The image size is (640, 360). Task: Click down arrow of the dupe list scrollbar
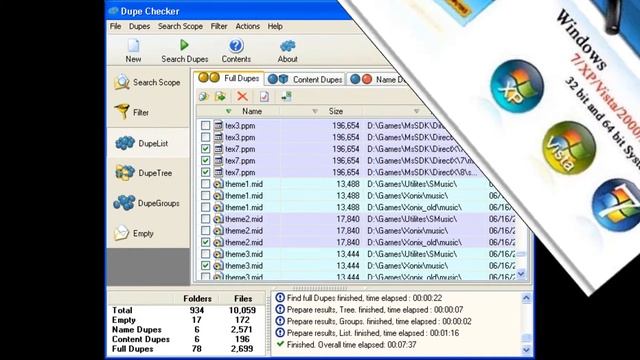(x=521, y=274)
